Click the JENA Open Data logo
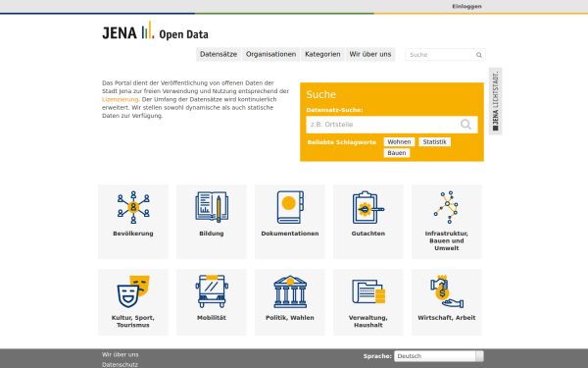The image size is (588, 368). click(x=155, y=30)
